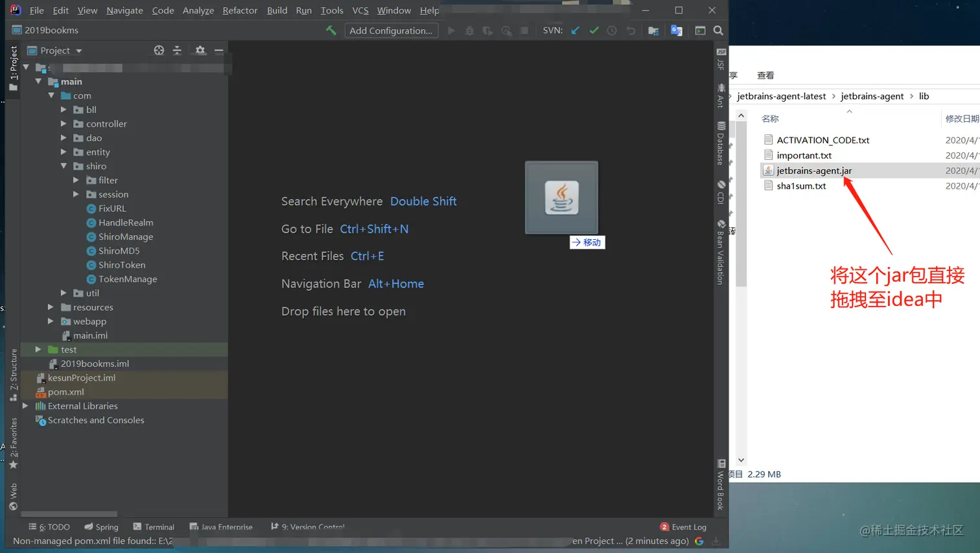This screenshot has height=553, width=980.
Task: Click the Google icon in status bar
Action: (699, 541)
